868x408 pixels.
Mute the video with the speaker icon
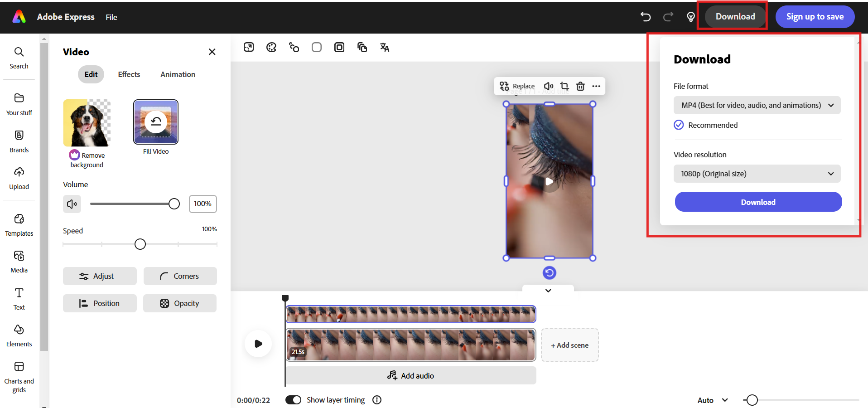72,204
